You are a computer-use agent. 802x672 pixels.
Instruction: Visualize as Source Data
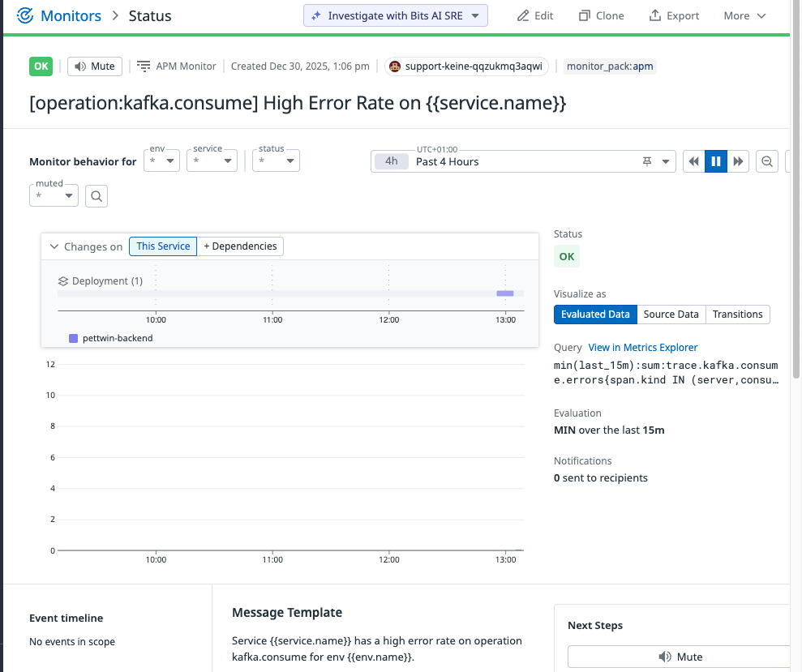tap(671, 314)
